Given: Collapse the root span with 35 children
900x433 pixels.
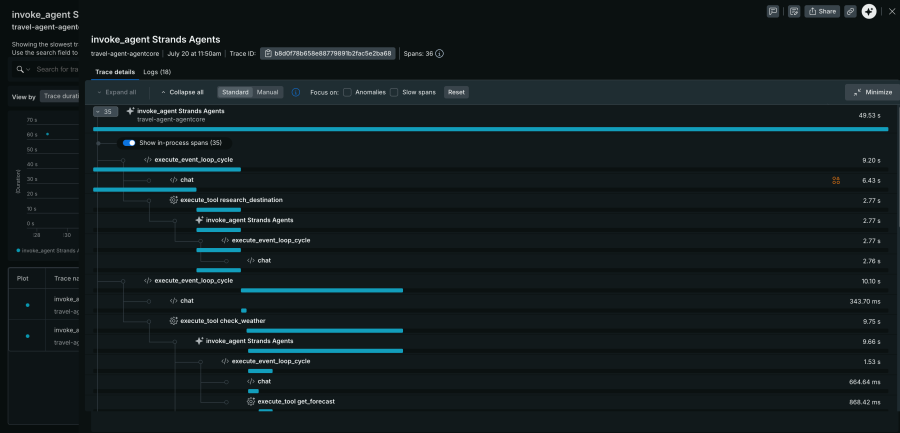Looking at the screenshot, I should click(x=106, y=112).
